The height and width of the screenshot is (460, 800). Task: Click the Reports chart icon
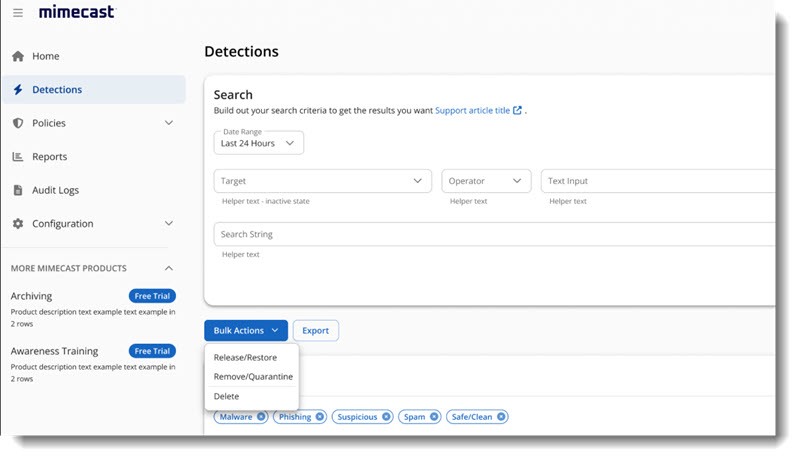click(18, 157)
